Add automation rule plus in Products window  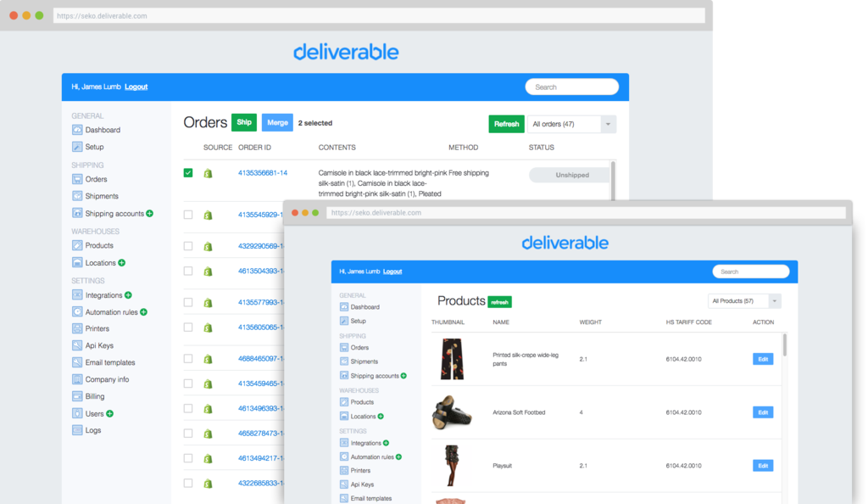click(398, 457)
